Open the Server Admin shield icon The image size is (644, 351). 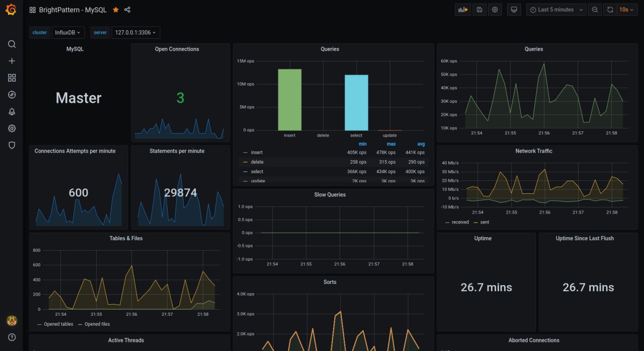point(12,145)
